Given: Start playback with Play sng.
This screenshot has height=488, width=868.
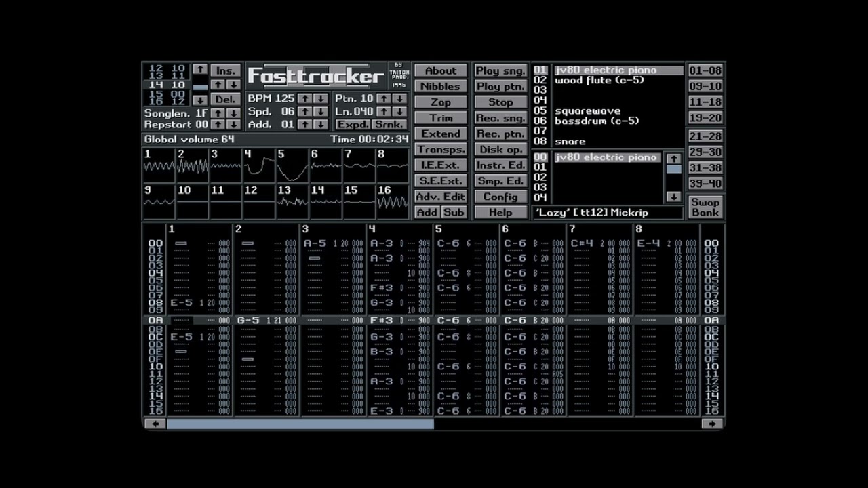Looking at the screenshot, I should (x=500, y=70).
